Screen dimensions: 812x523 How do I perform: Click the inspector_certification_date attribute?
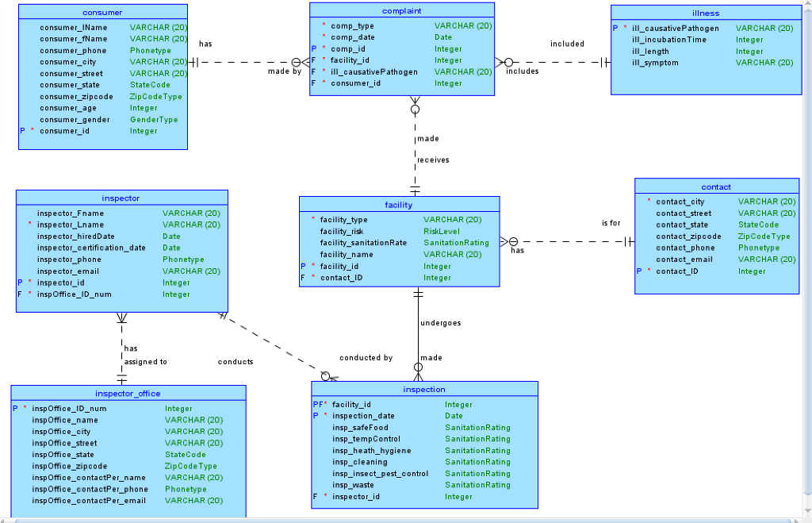click(x=91, y=248)
